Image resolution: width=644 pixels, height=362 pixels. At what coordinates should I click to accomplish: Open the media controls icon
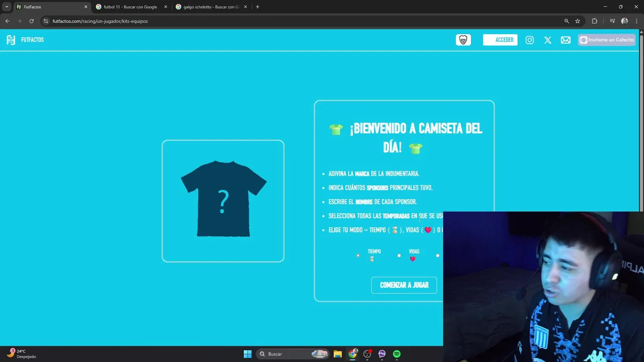612,21
